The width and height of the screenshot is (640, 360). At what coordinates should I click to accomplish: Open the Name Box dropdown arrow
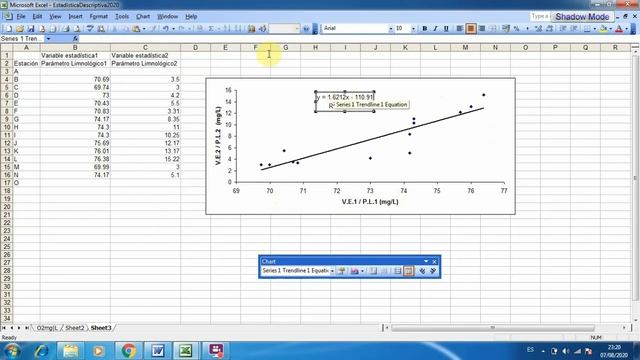tap(48, 38)
